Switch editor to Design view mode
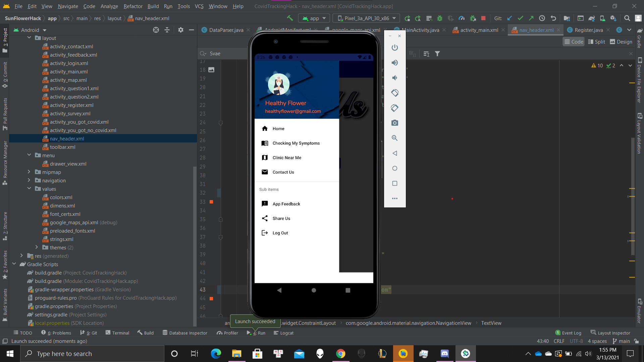This screenshot has height=362, width=644. coord(621,42)
